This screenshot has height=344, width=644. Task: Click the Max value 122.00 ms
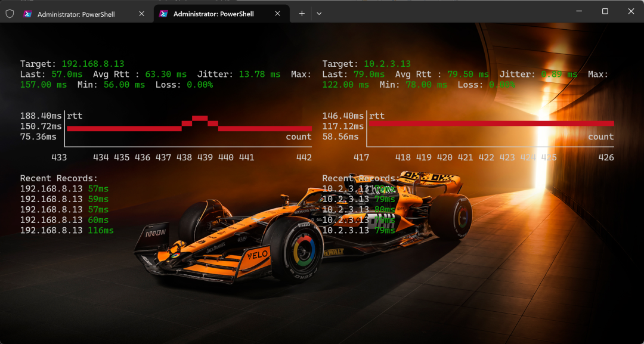(346, 85)
